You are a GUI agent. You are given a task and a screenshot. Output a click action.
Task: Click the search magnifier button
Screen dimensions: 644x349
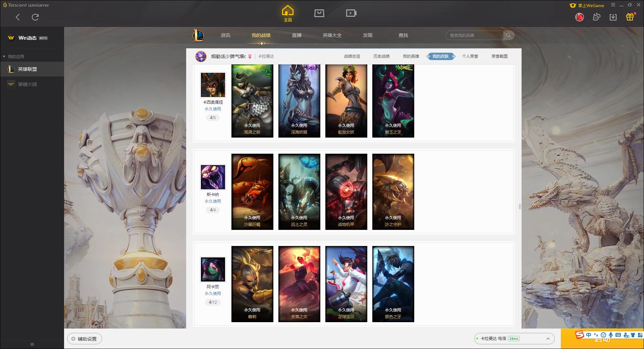pyautogui.click(x=508, y=35)
